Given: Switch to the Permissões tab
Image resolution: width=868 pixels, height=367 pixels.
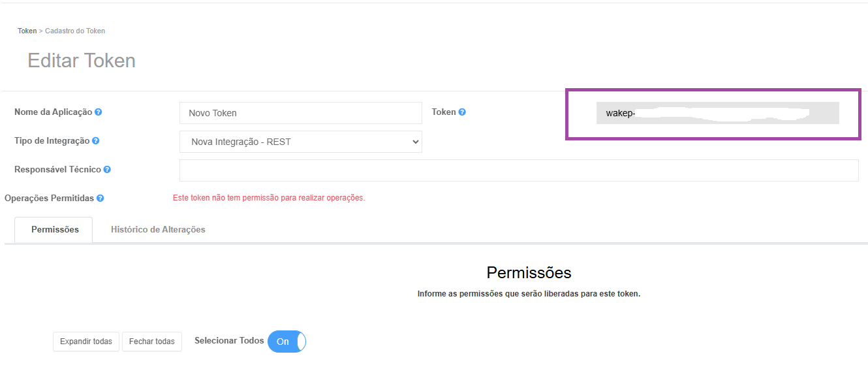Looking at the screenshot, I should pyautogui.click(x=55, y=230).
